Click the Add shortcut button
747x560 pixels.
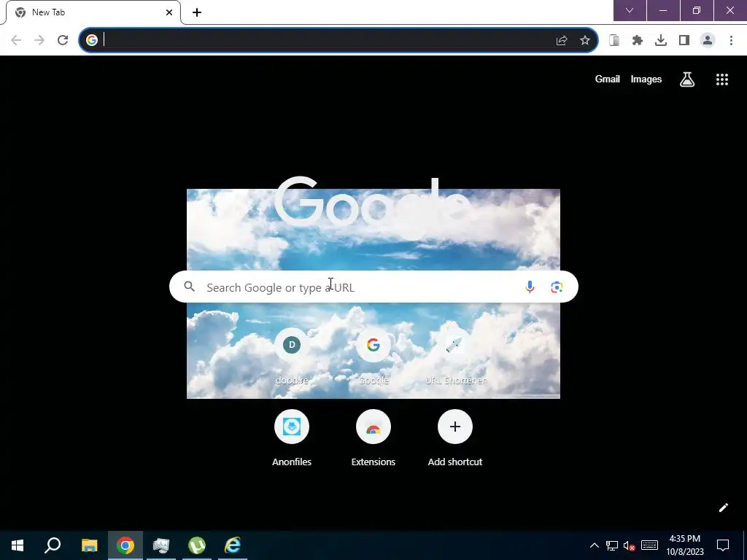(455, 437)
